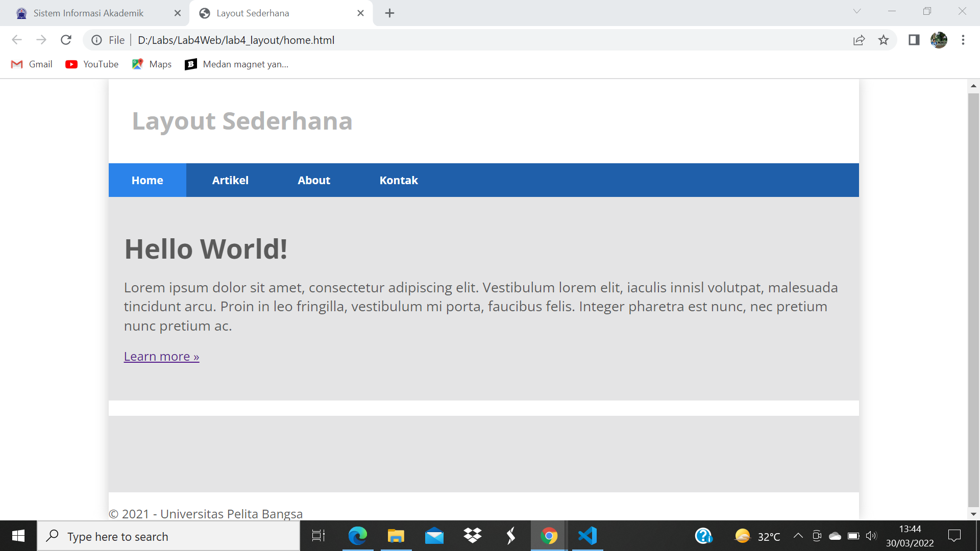The image size is (980, 551).
Task: Open Chrome's three-dot menu
Action: click(x=963, y=40)
